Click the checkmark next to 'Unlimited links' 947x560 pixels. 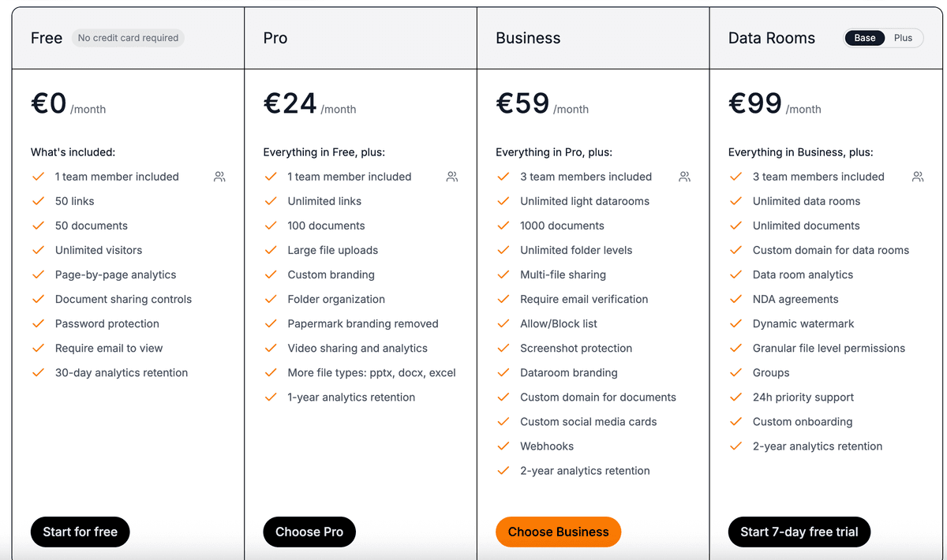(270, 201)
